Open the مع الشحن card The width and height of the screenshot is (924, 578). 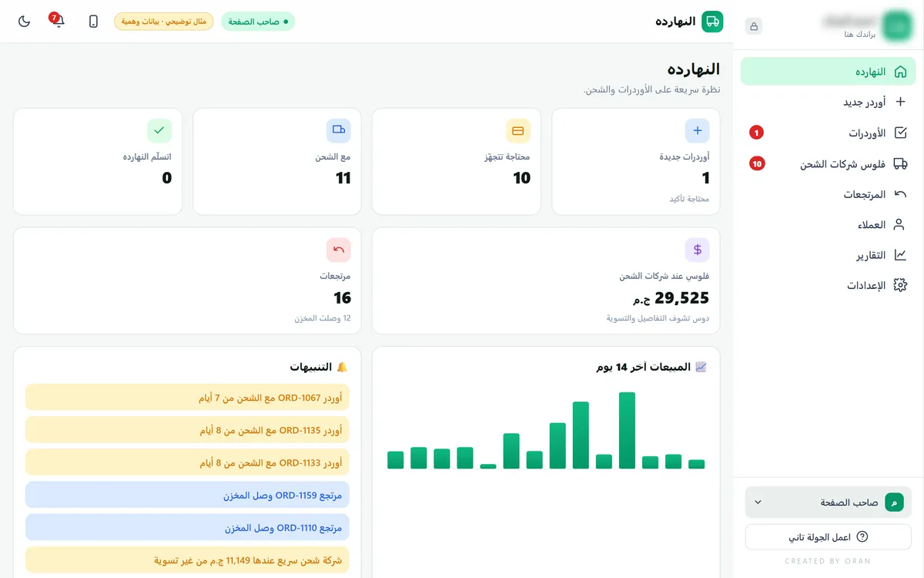coord(277,161)
